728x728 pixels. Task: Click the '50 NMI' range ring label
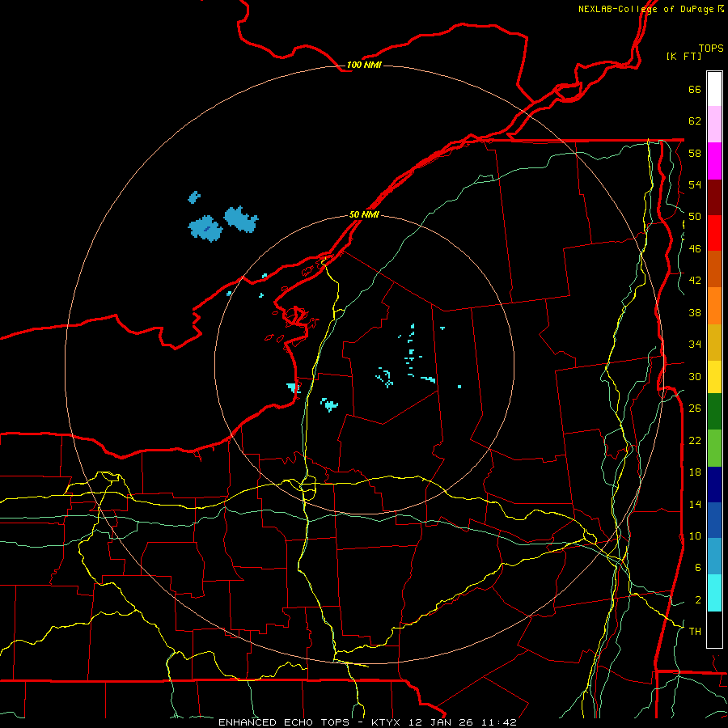point(364,215)
